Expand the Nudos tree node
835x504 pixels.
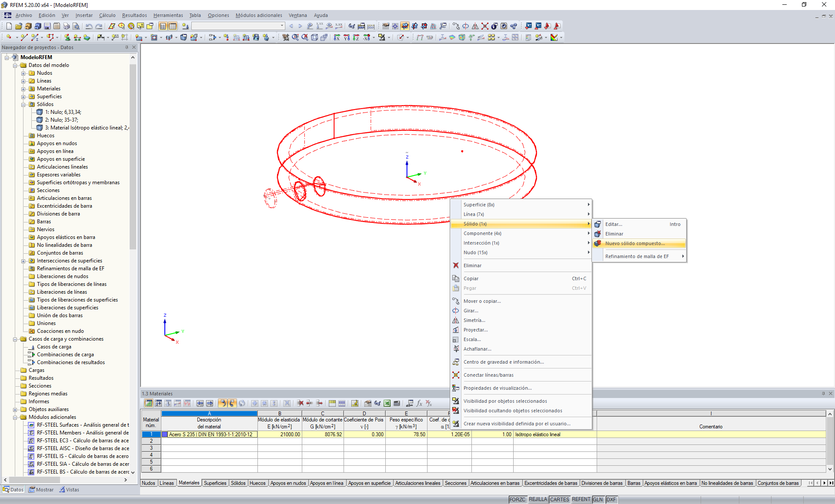(23, 73)
